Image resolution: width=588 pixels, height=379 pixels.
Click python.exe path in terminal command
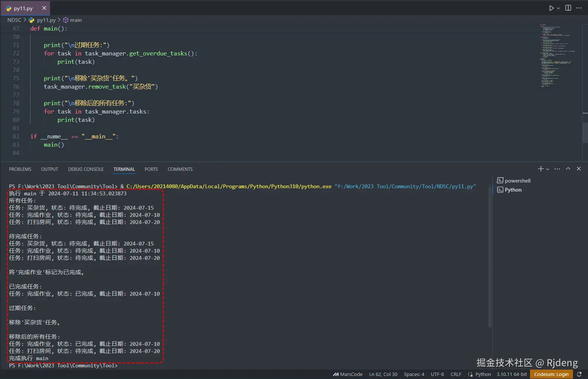(x=229, y=186)
